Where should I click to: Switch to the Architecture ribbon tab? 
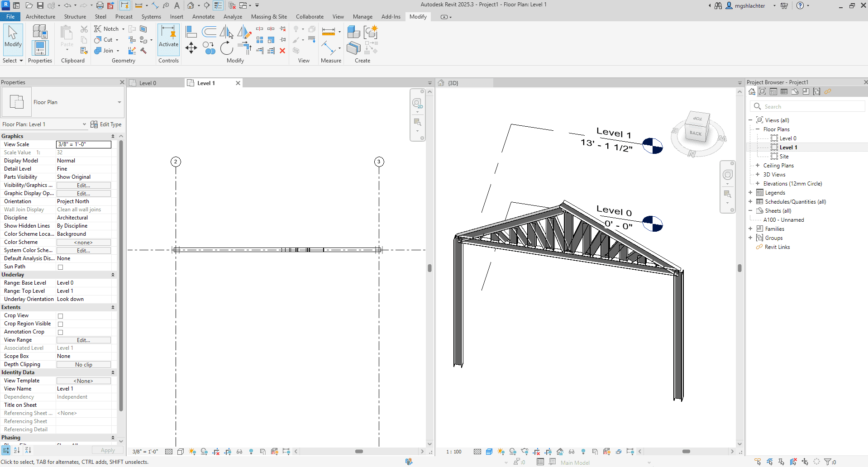point(41,16)
